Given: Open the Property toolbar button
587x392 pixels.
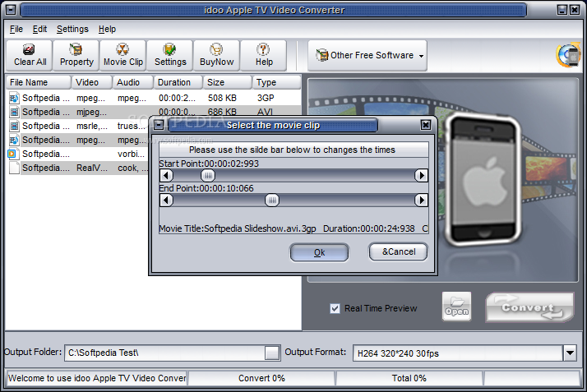Looking at the screenshot, I should tap(76, 55).
